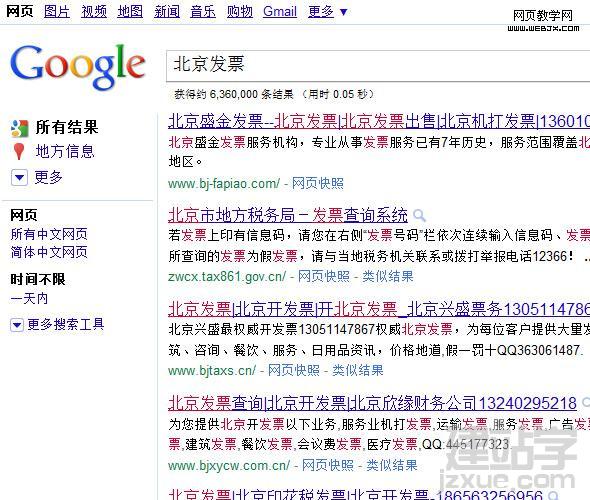Viewport: 590px width, 500px height.
Task: Click preview magnifier beside 18656325695 result
Action: coord(552,495)
